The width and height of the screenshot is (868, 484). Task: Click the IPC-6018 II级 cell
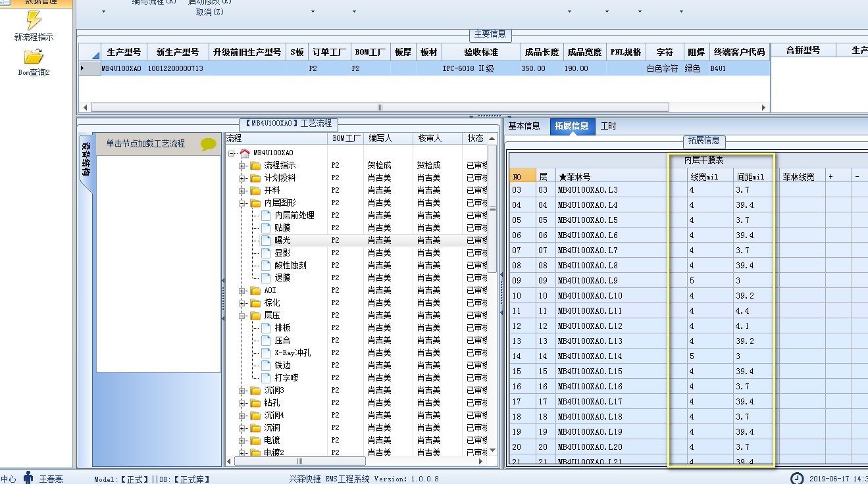click(481, 68)
